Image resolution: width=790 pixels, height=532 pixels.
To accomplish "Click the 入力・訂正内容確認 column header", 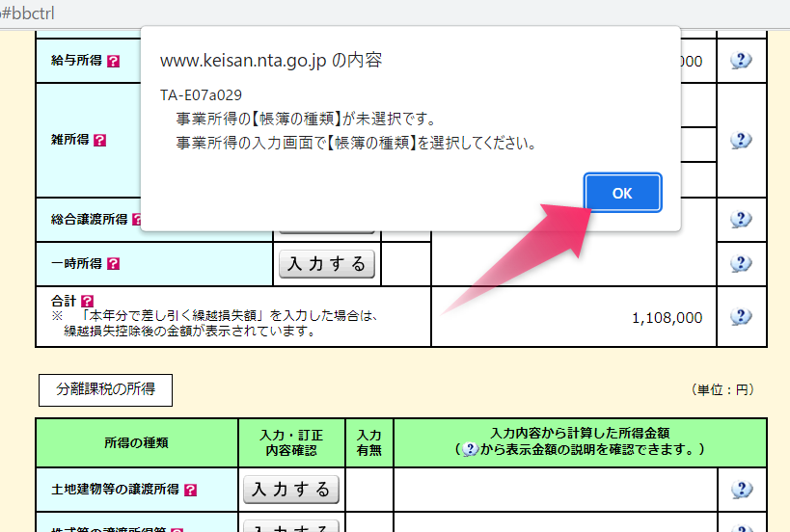I will 291,442.
